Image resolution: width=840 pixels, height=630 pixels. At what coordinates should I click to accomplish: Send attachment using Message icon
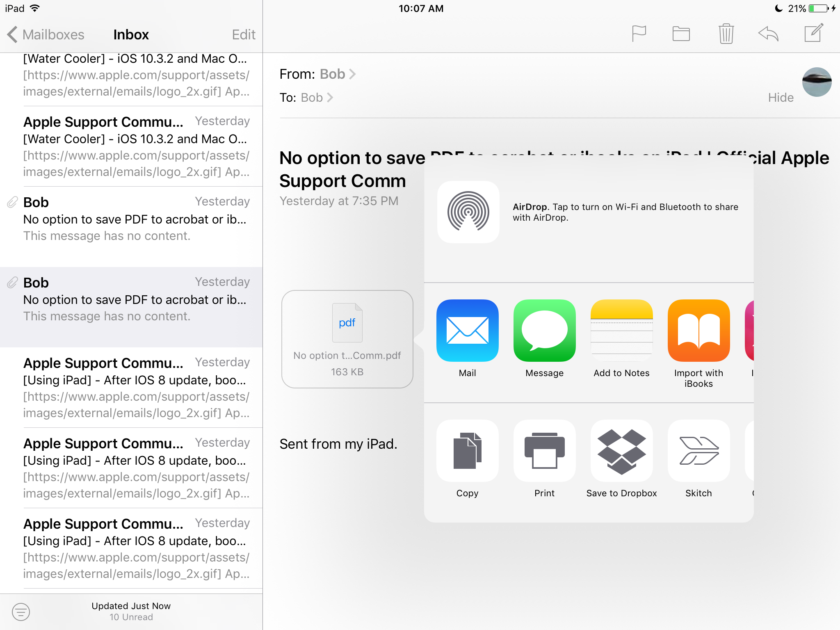coord(544,331)
